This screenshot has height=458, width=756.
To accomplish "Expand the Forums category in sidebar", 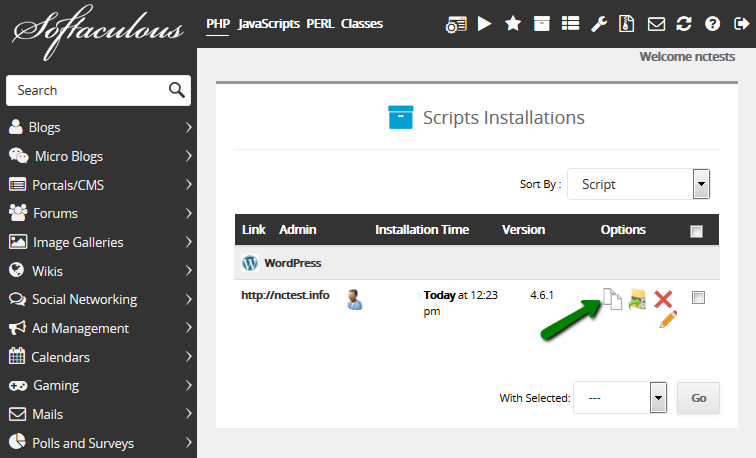I will (98, 213).
